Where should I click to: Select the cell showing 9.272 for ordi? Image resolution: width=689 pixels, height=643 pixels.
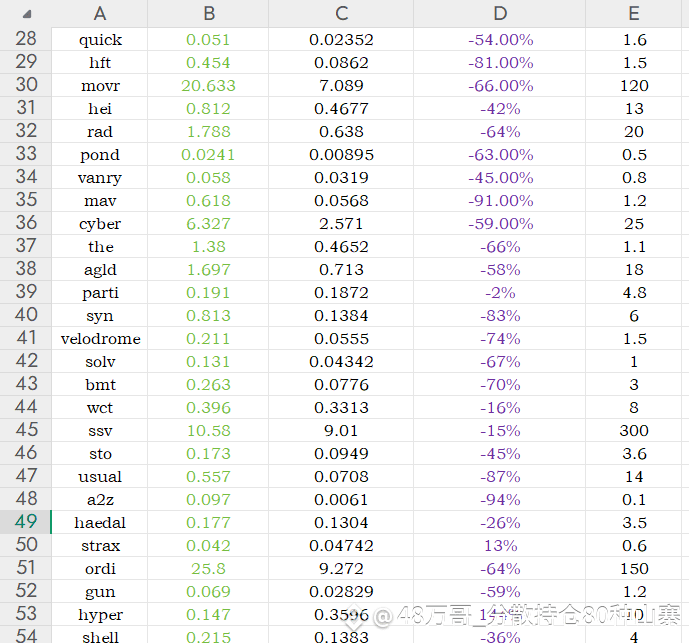(x=341, y=568)
